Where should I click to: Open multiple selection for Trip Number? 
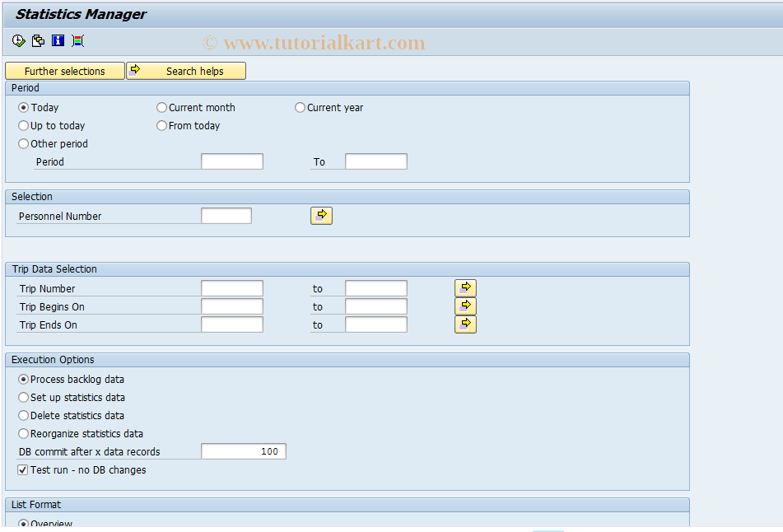(x=465, y=288)
